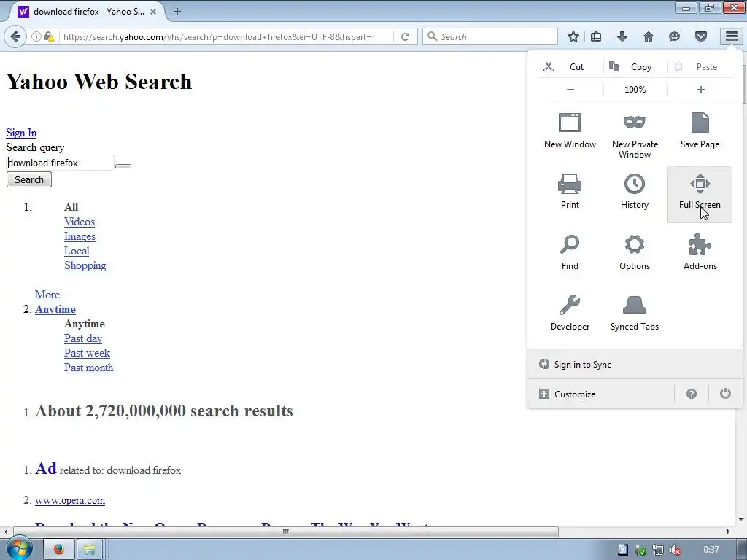
Task: Open the Shopping results link
Action: [85, 265]
